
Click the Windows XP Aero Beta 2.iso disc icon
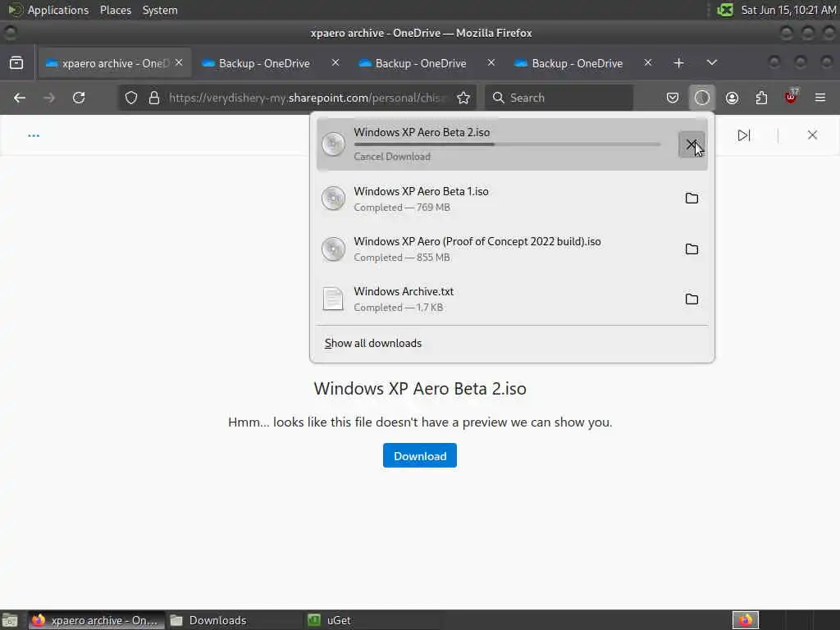(333, 144)
